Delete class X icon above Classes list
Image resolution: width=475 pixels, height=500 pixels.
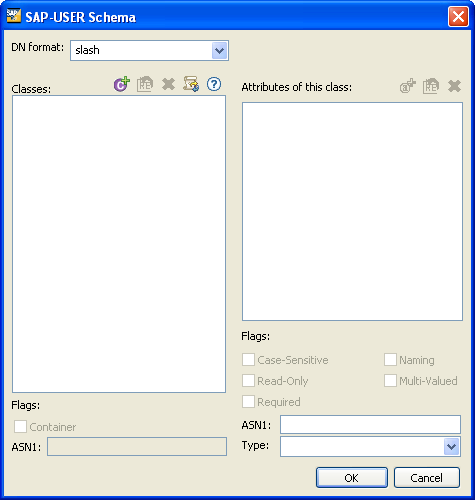tap(168, 84)
